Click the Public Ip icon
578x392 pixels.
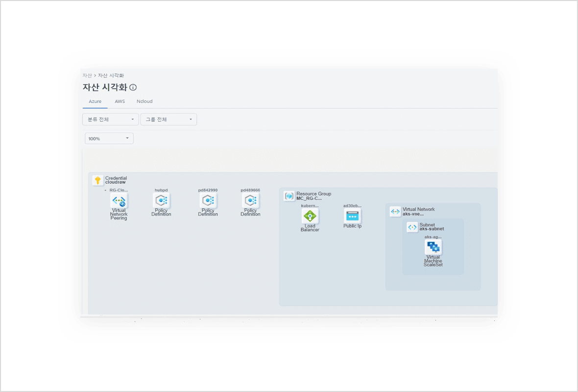pos(353,216)
